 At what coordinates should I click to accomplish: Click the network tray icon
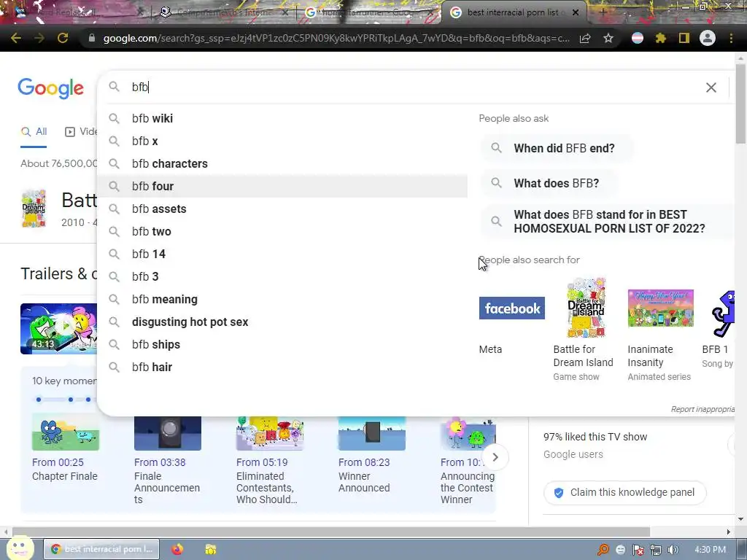(x=656, y=550)
